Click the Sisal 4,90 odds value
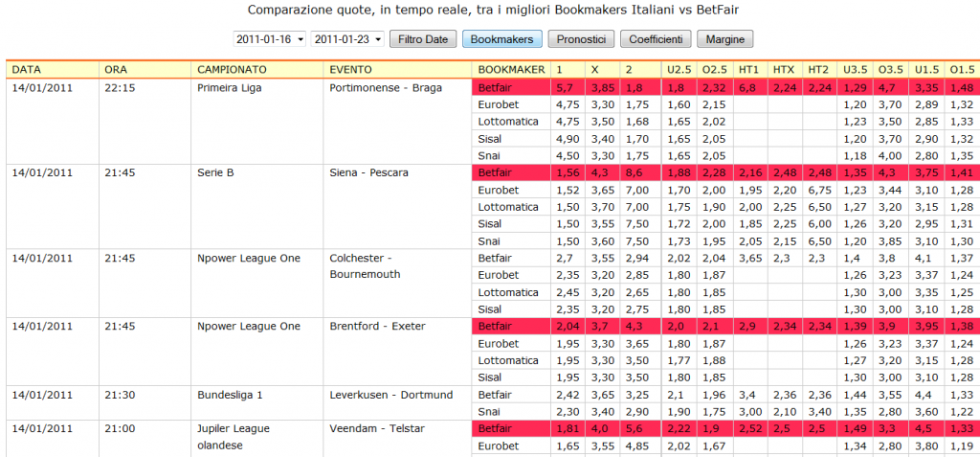 pos(568,138)
